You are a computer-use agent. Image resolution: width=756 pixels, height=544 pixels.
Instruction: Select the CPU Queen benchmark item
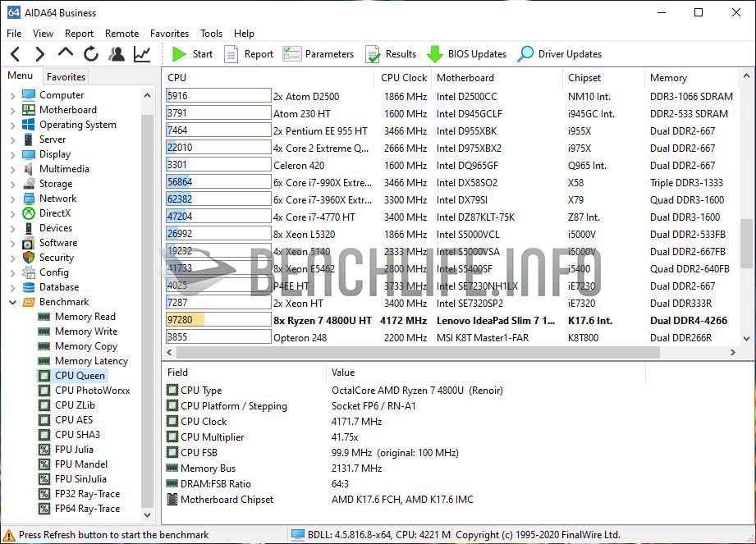tap(72, 376)
